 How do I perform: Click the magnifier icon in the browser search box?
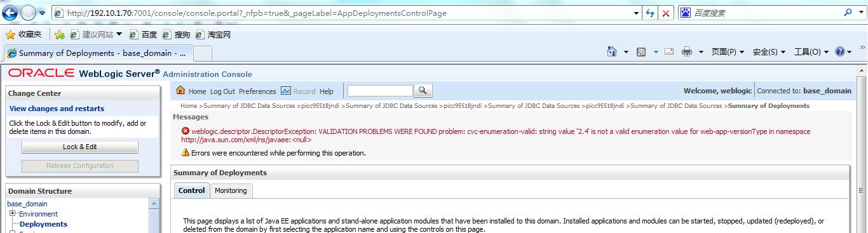click(848, 13)
